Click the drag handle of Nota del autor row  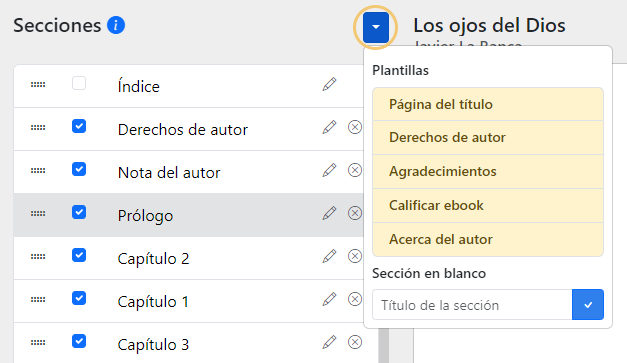[38, 171]
